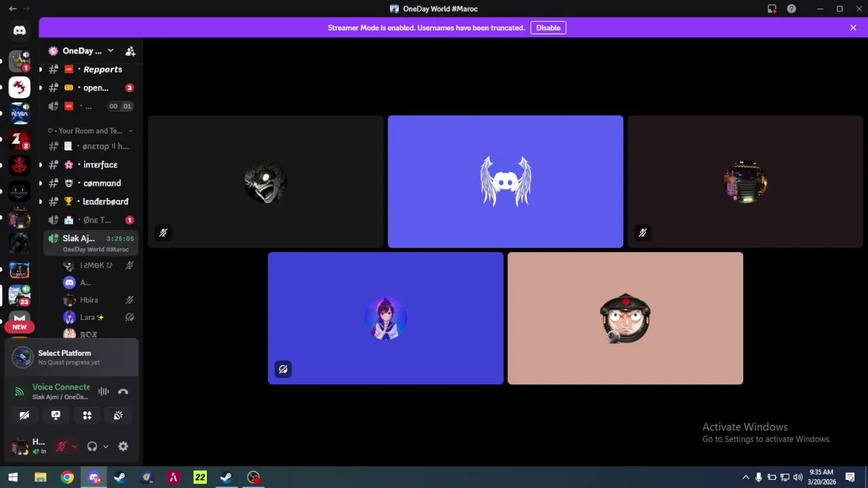
Task: Expand arrow beside Repports channel
Action: (x=41, y=69)
